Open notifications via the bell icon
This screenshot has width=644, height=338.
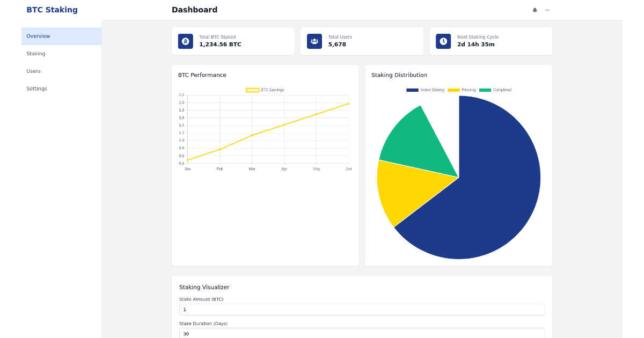click(x=534, y=10)
